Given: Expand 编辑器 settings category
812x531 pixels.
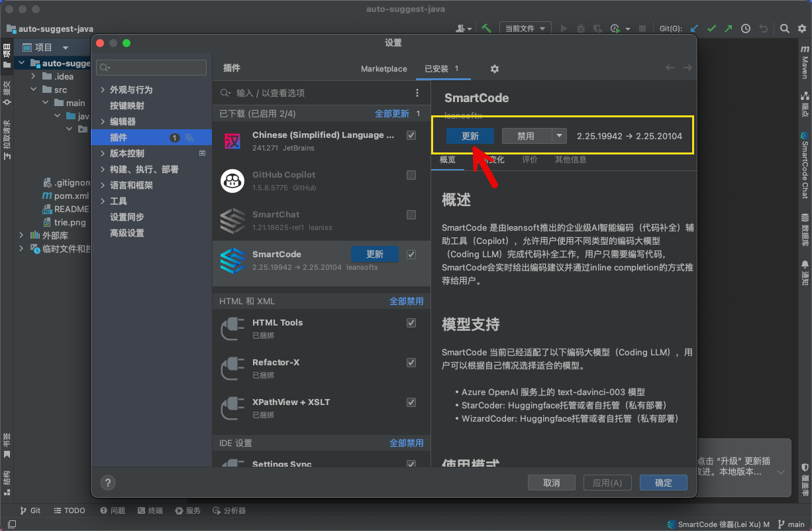Looking at the screenshot, I should 102,121.
